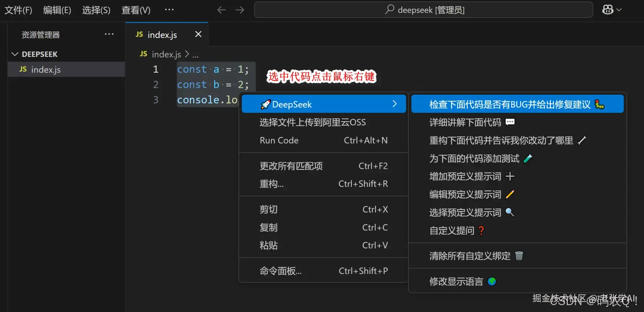Close the index.js tab
This screenshot has height=312, width=644.
(198, 34)
